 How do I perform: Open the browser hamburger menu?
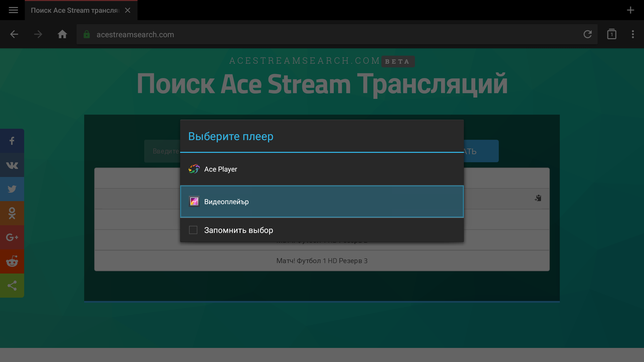(14, 10)
